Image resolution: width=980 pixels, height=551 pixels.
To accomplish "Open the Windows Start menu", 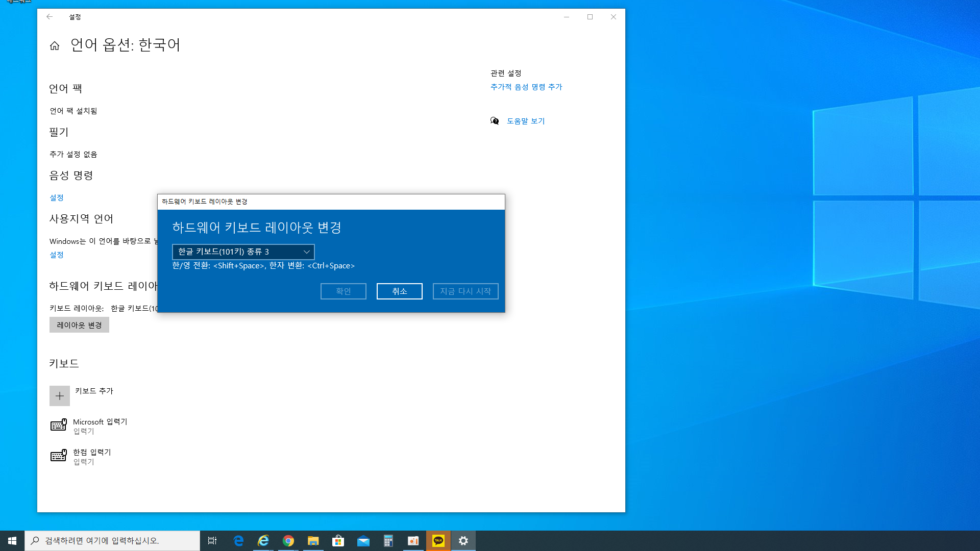I will 12,541.
